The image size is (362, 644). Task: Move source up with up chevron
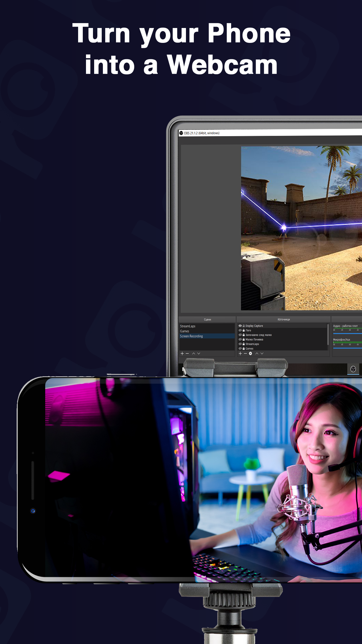click(x=257, y=353)
